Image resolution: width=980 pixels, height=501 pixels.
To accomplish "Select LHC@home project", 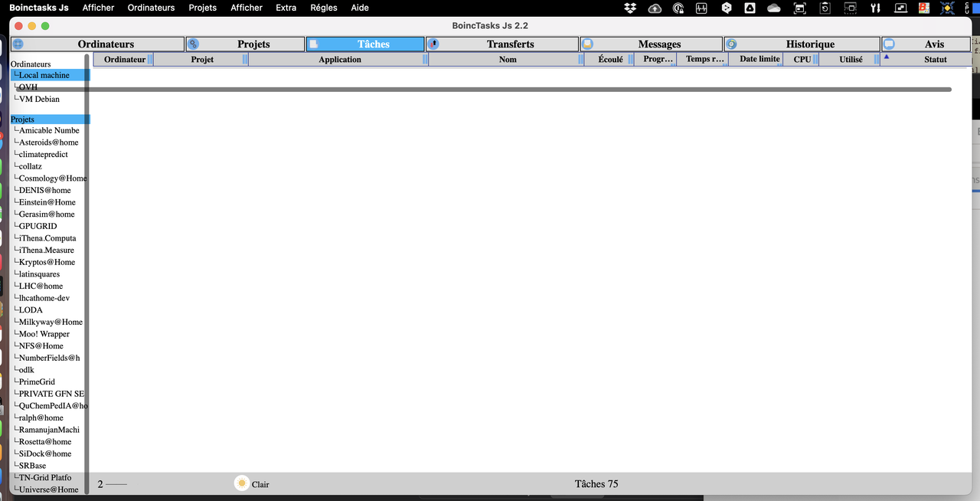I will click(41, 286).
